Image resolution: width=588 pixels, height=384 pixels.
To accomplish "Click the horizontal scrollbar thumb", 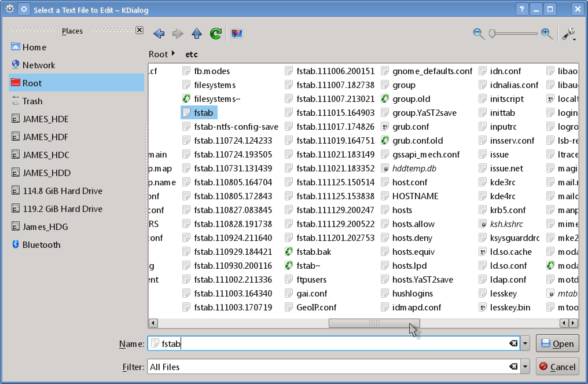I will [374, 323].
